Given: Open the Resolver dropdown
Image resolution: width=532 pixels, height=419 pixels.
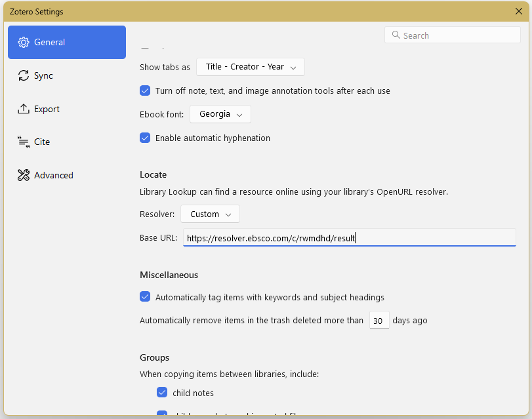Looking at the screenshot, I should click(x=210, y=214).
